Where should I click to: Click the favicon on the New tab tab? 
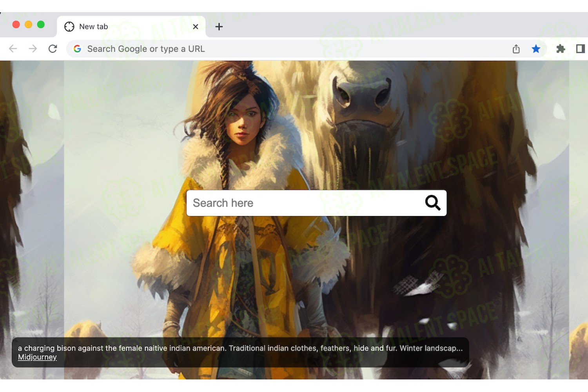69,27
